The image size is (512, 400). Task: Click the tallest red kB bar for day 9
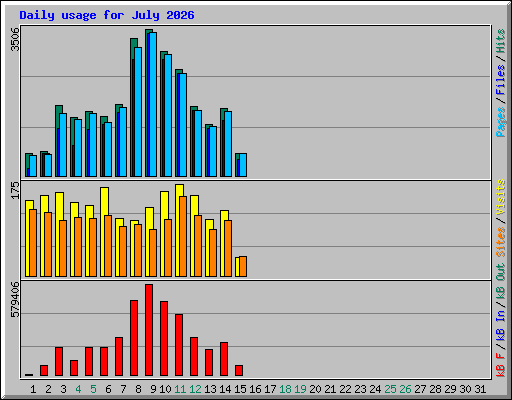click(x=149, y=330)
